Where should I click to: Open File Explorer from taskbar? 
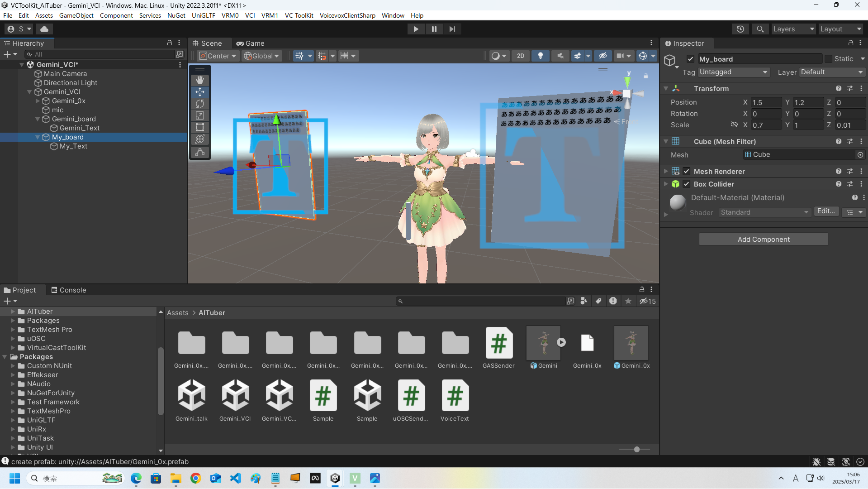176,478
